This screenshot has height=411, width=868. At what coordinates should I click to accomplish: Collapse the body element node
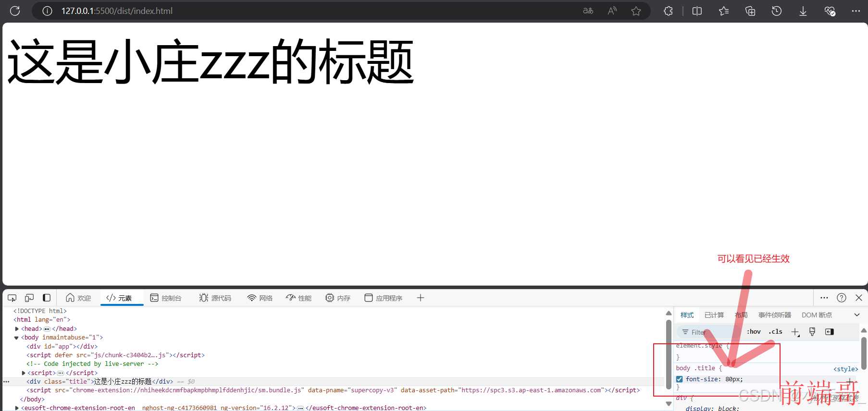tap(17, 338)
